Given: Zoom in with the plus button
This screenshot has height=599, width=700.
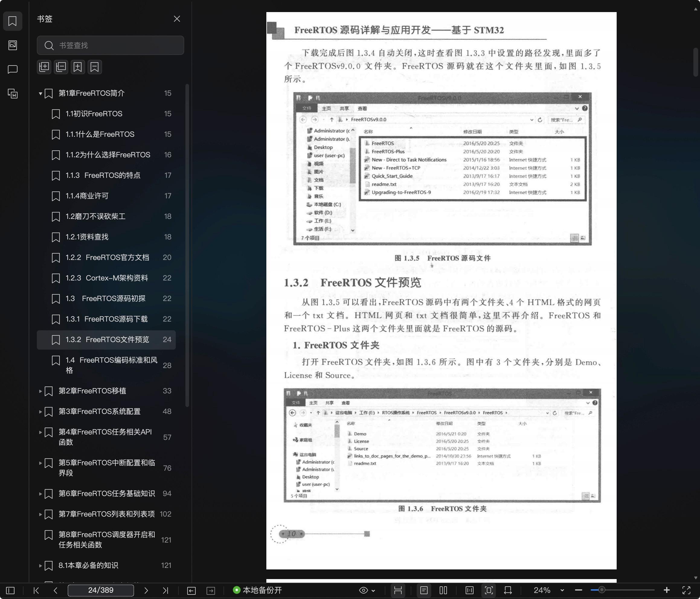Looking at the screenshot, I should click(x=666, y=590).
